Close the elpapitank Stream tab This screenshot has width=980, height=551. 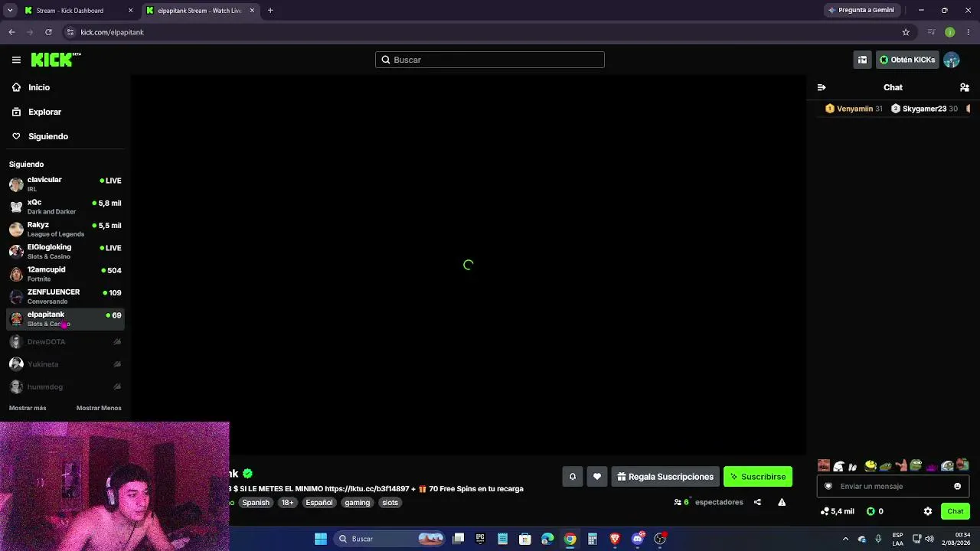(252, 11)
